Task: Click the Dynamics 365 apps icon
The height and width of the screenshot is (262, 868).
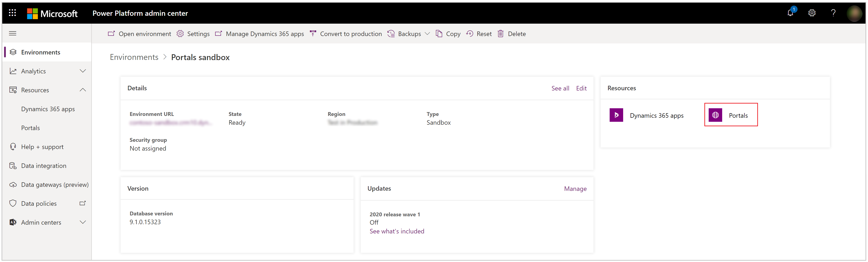Action: click(617, 115)
